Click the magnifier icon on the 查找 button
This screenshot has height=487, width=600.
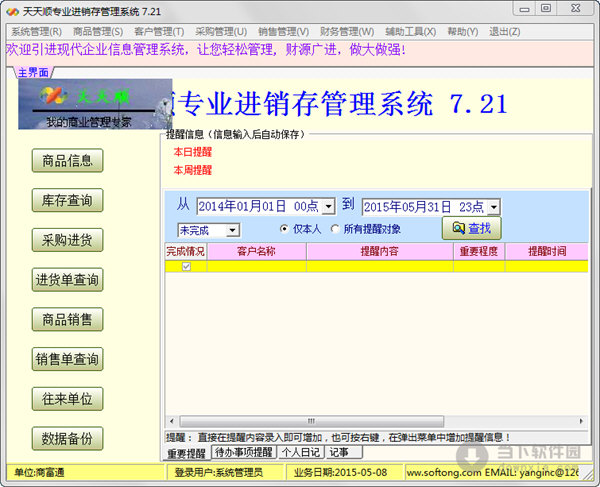(x=458, y=228)
